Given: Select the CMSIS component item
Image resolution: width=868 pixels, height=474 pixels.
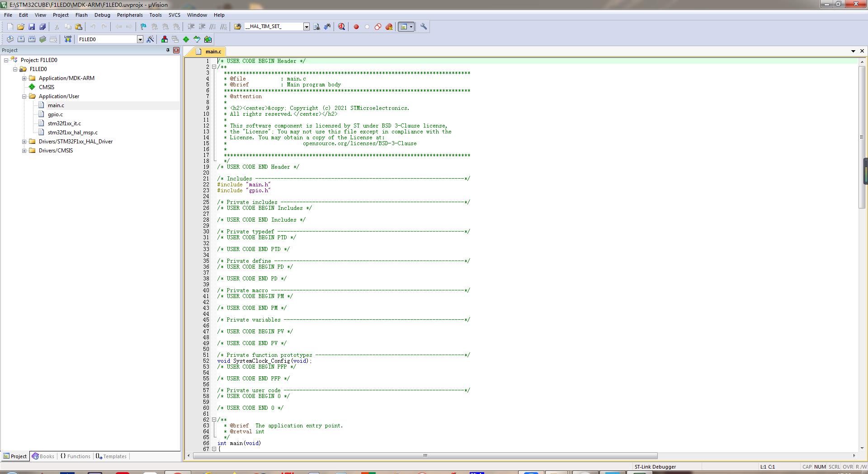Looking at the screenshot, I should coord(46,87).
